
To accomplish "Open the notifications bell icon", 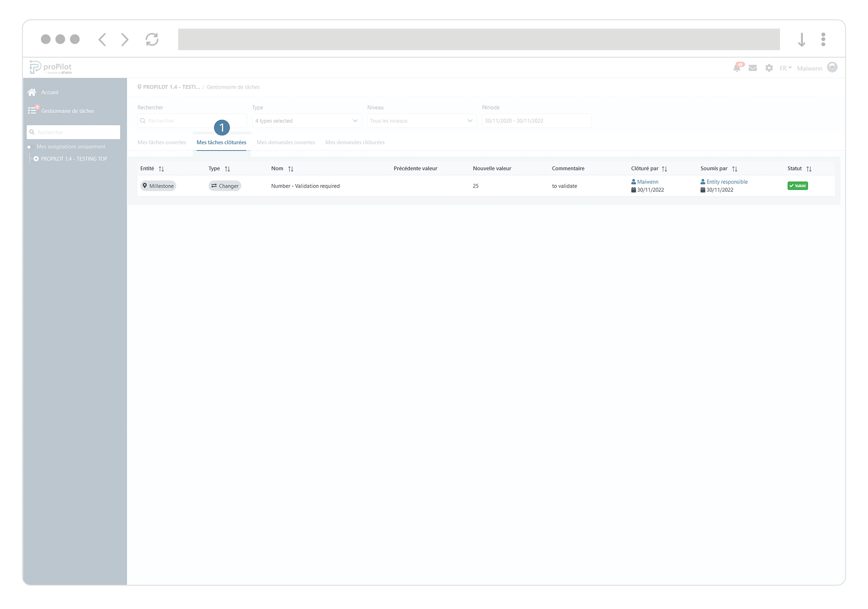I will [x=737, y=68].
